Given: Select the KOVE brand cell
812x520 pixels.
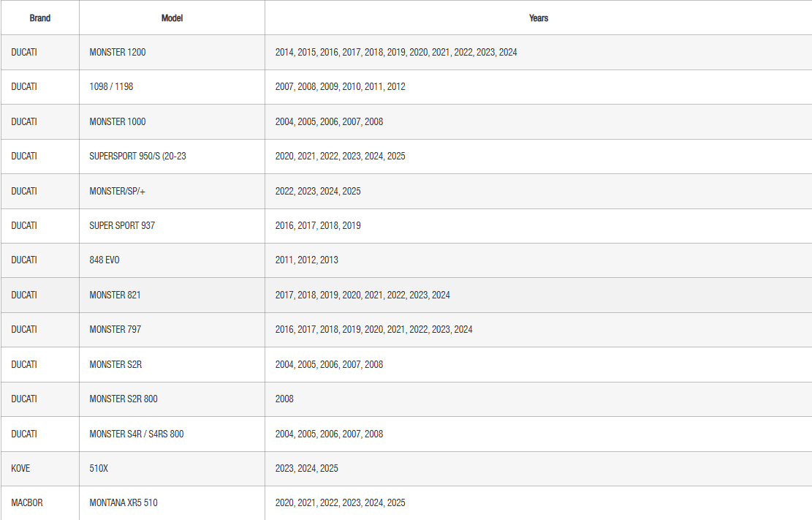Looking at the screenshot, I should (22, 468).
